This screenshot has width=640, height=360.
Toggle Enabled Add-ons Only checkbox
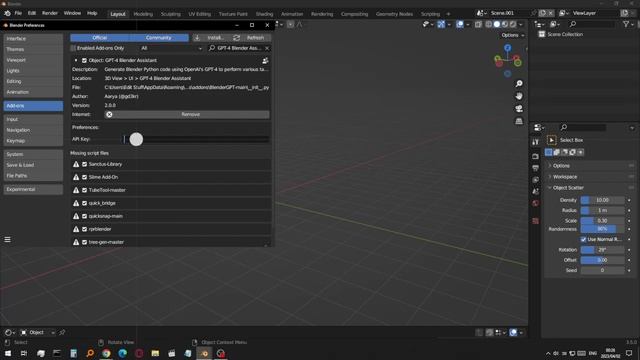pos(73,48)
